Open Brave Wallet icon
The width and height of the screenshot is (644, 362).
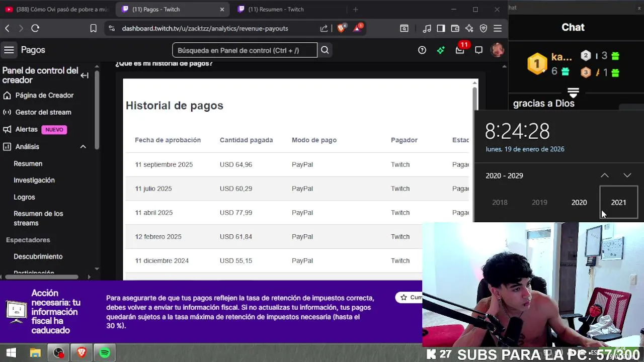[455, 29]
